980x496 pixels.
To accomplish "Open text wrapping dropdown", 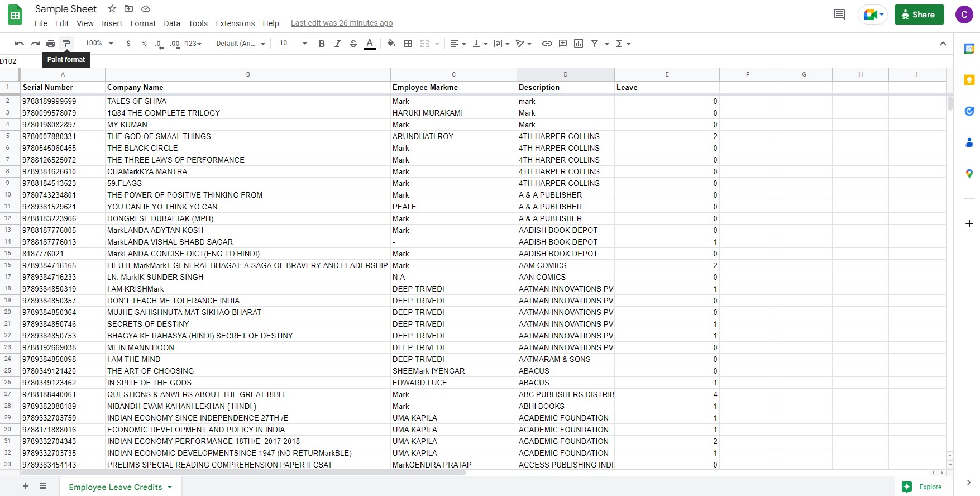I will 501,44.
